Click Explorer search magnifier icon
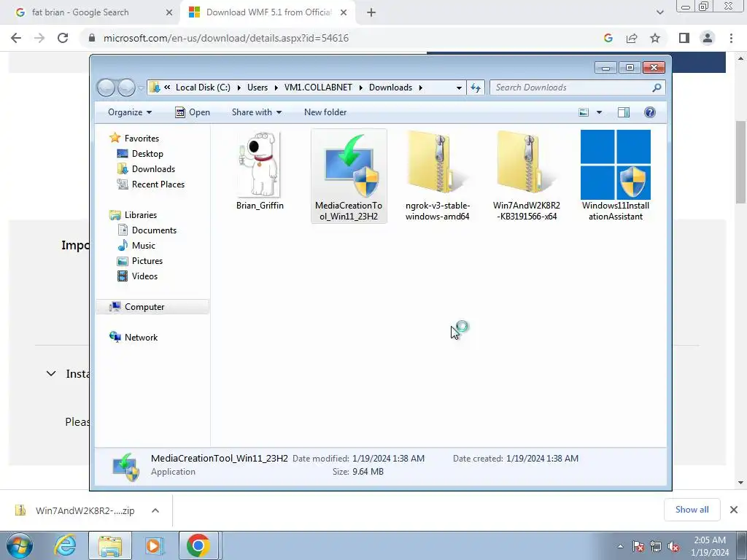Screen dimensions: 747x560 point(657,87)
